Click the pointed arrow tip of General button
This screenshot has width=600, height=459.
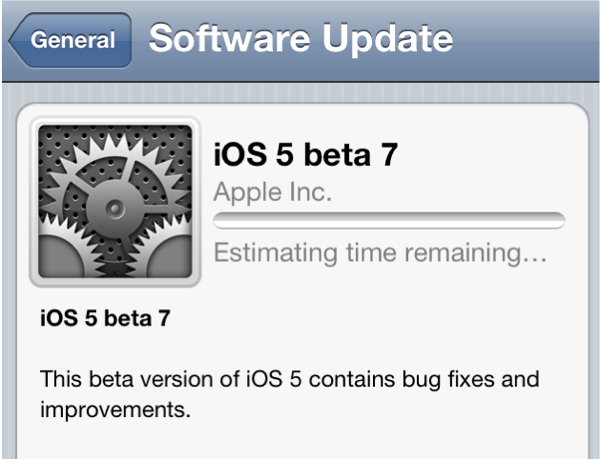17,40
